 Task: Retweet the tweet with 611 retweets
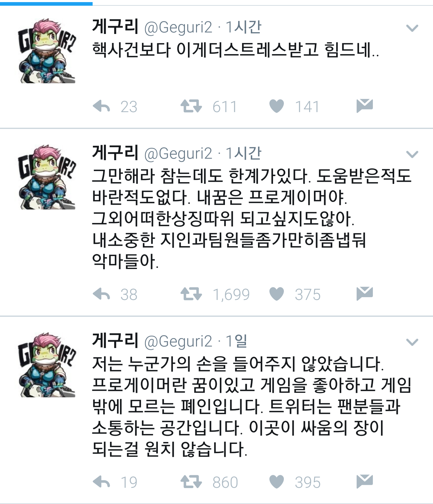[191, 106]
